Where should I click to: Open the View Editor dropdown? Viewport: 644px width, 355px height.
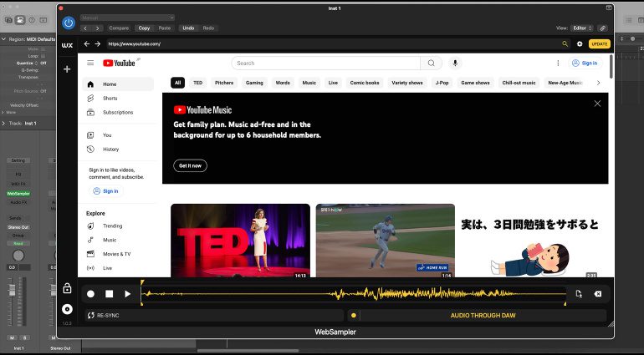point(581,28)
